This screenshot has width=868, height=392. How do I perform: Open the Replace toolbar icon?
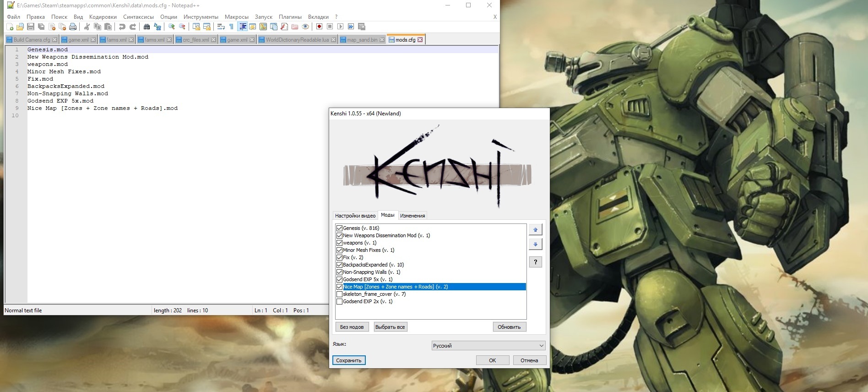click(157, 27)
